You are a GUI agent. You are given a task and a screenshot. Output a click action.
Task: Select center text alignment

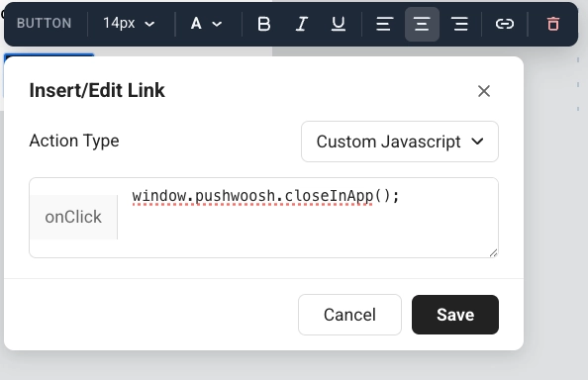(x=422, y=24)
